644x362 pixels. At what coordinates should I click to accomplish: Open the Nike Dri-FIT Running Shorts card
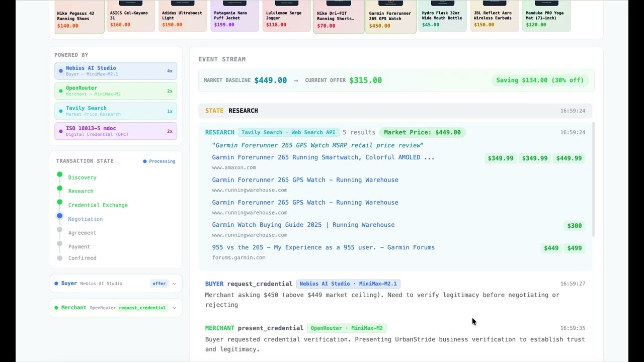(x=339, y=17)
